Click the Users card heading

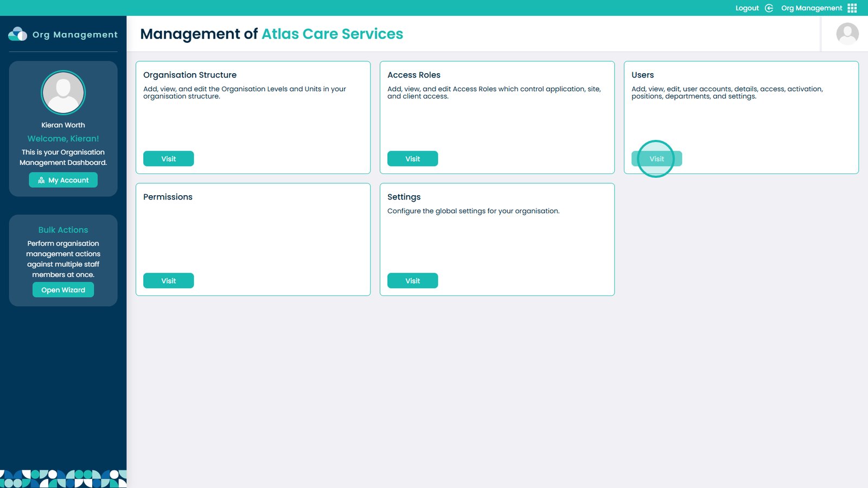tap(642, 75)
